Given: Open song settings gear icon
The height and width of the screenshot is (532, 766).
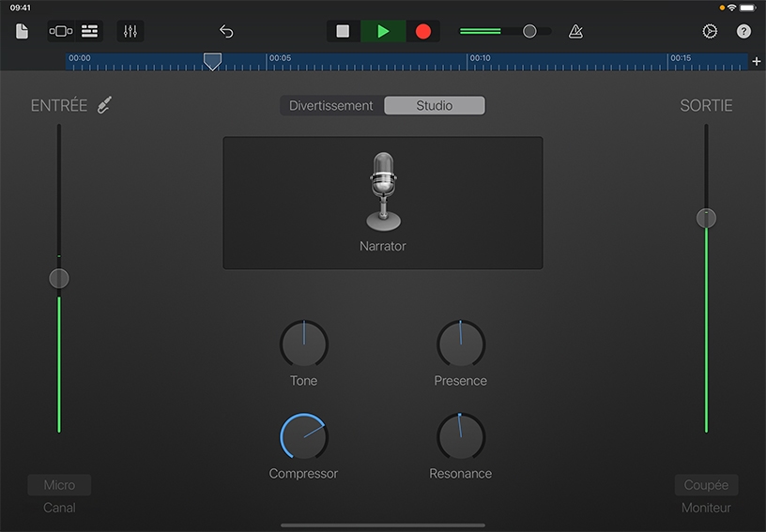Looking at the screenshot, I should [x=710, y=31].
